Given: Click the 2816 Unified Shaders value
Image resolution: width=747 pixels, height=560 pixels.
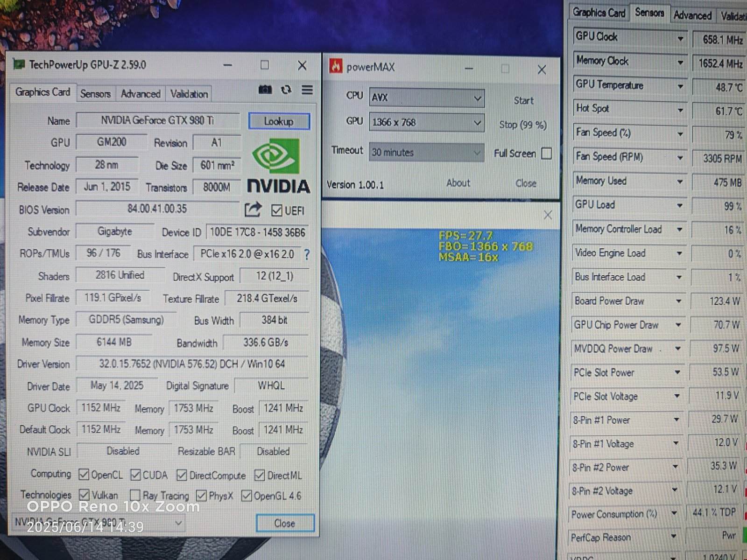Looking at the screenshot, I should [120, 275].
